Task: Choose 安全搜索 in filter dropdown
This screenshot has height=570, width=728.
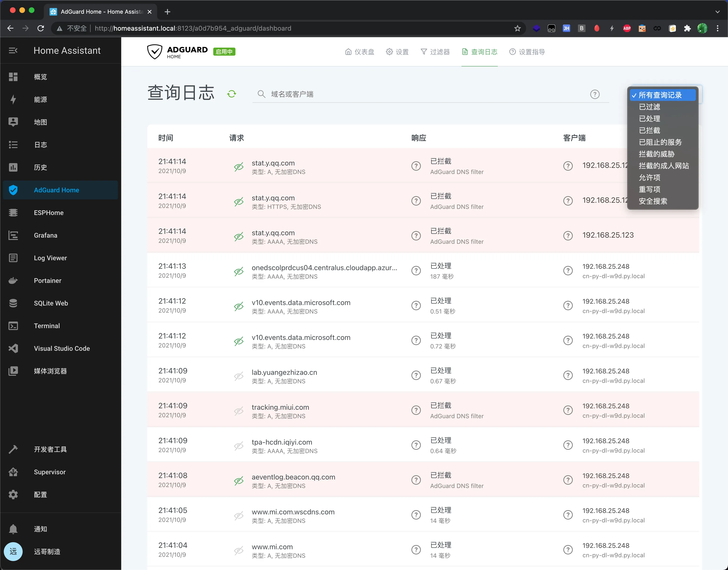Action: tap(663, 201)
